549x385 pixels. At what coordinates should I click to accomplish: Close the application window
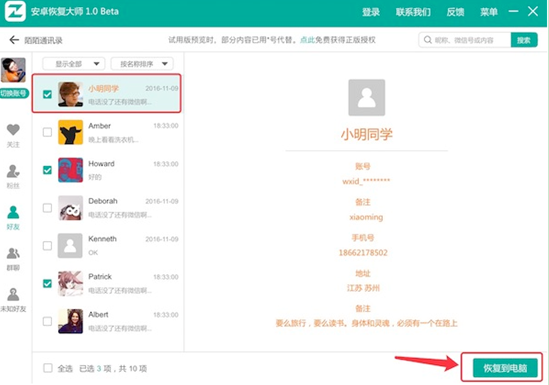click(533, 12)
